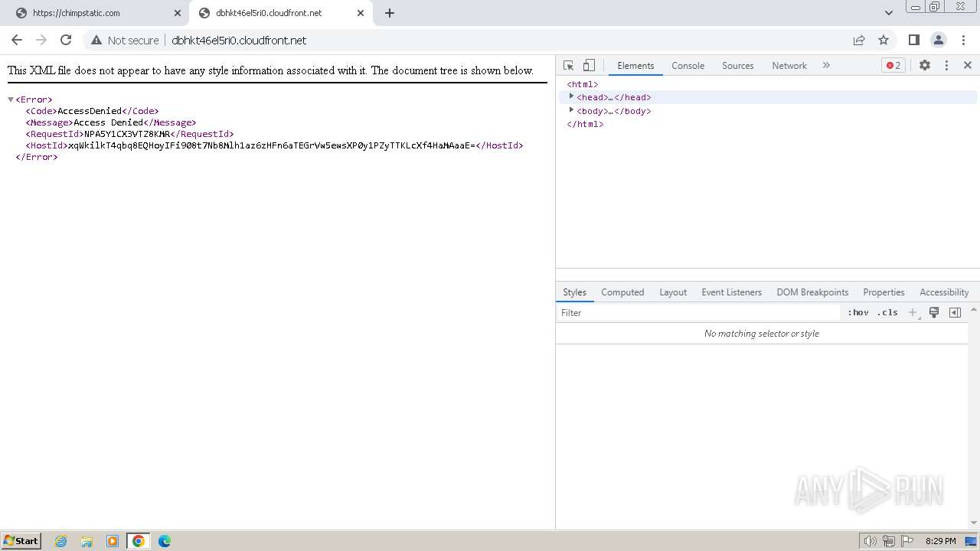The width and height of the screenshot is (980, 551).
Task: Open the Chrome three-dot menu
Action: (x=963, y=40)
